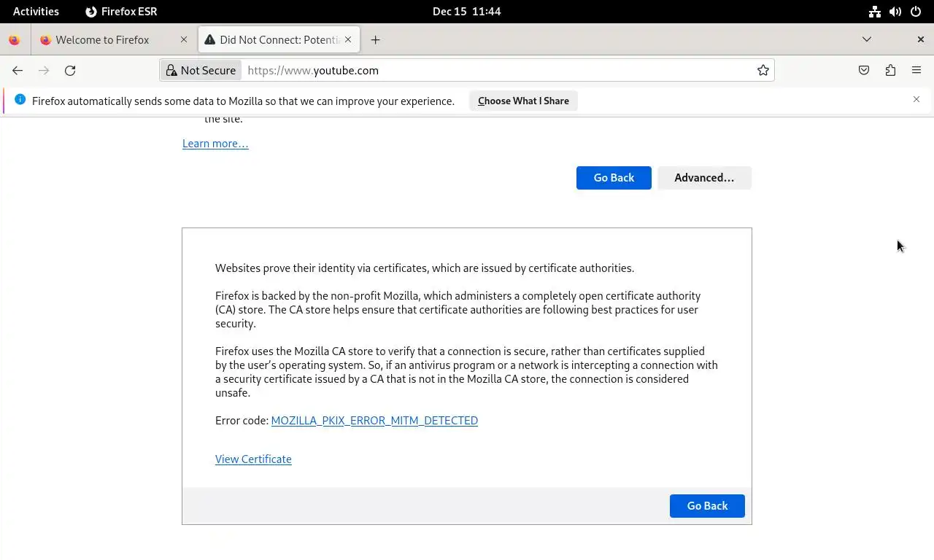Click the info icon in the notification bar
The width and height of the screenshot is (934, 560).
[20, 100]
